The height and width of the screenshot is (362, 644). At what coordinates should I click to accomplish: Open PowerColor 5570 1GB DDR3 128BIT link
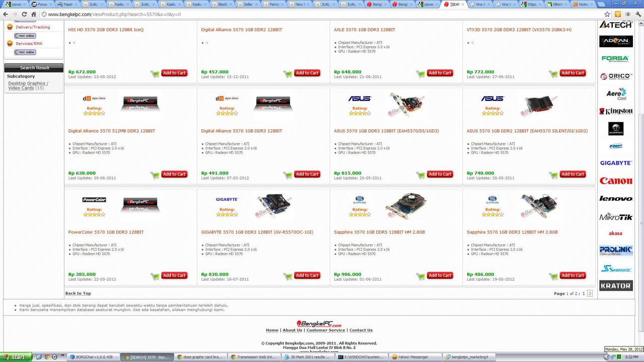click(106, 232)
